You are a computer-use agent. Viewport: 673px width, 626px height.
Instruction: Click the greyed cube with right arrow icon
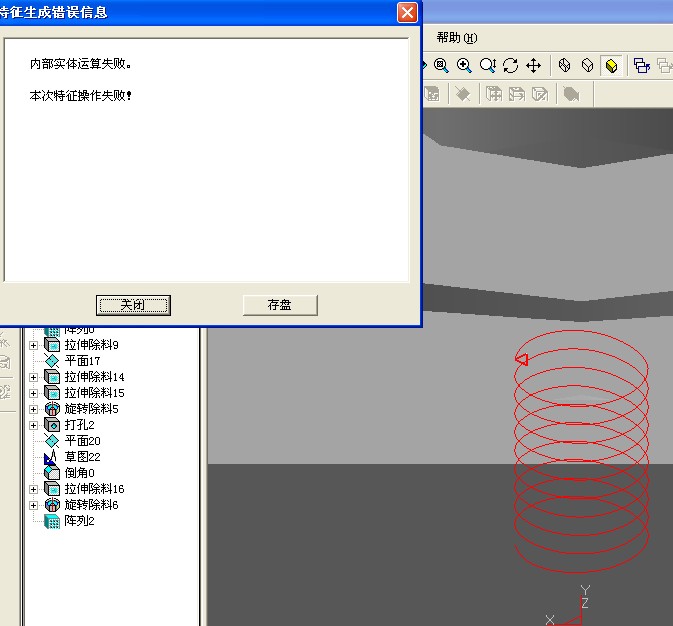point(516,94)
